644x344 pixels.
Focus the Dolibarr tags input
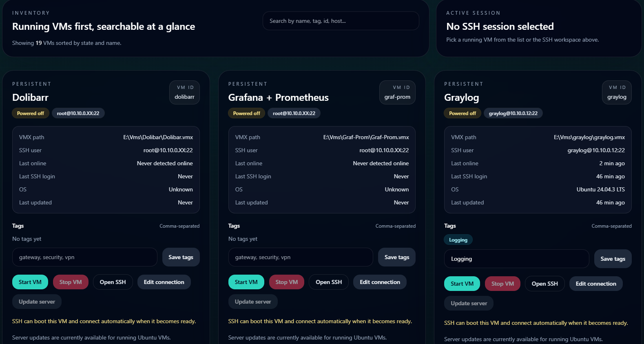point(85,257)
